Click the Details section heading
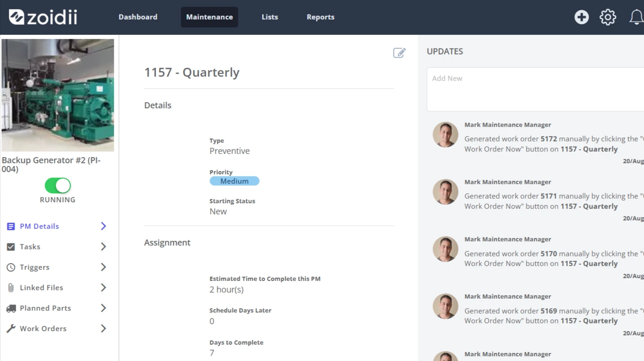Screen dimensions: 644x361 tap(158, 105)
